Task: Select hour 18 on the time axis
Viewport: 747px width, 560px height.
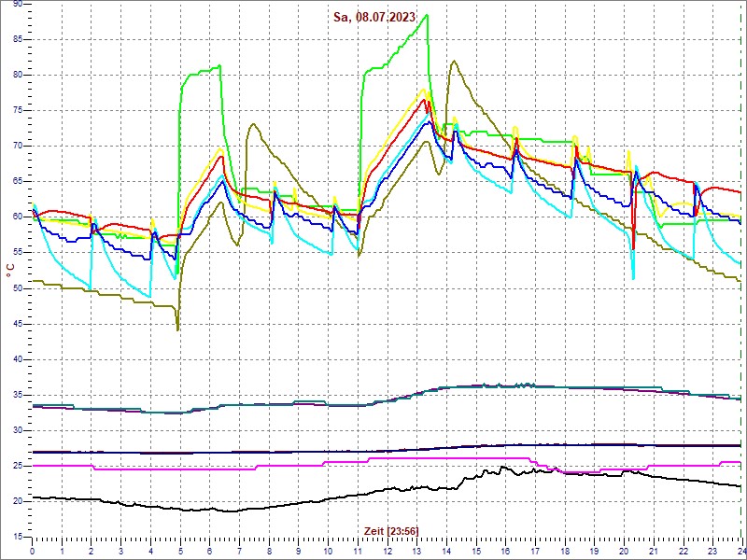Action: click(564, 552)
